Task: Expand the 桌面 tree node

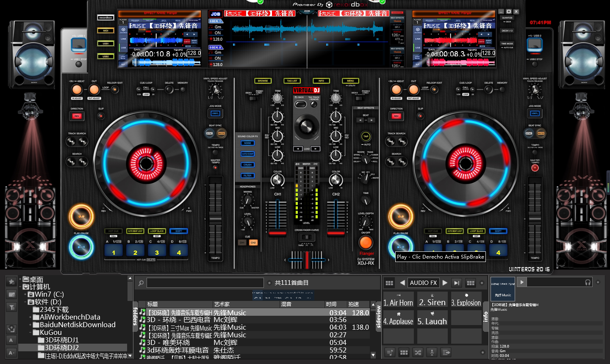Action: click(x=20, y=279)
